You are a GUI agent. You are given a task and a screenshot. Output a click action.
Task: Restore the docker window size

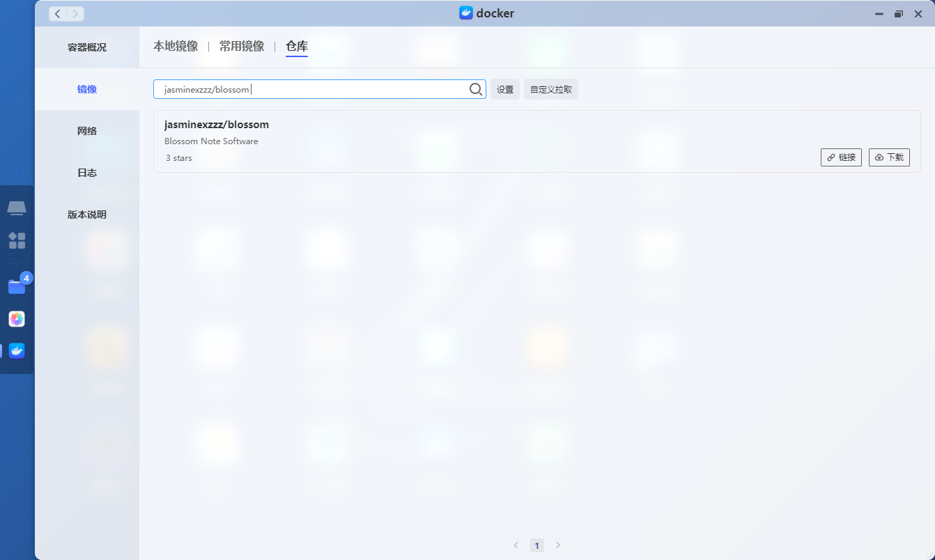click(899, 13)
